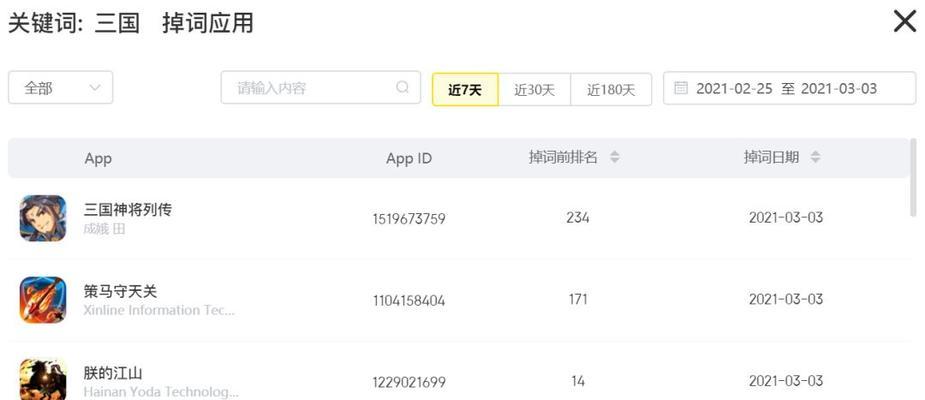Click the 2021-03-03 end date field
The width and height of the screenshot is (925, 400).
[x=839, y=88]
